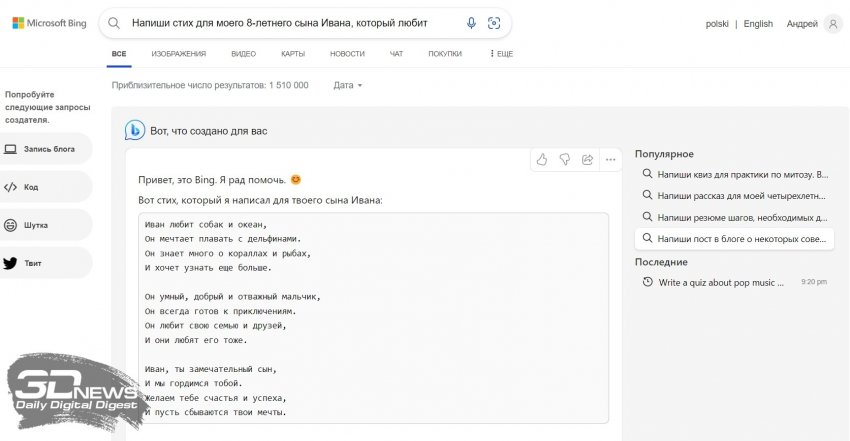850x441 pixels.
Task: Click the thumbs down dislike icon
Action: point(565,159)
